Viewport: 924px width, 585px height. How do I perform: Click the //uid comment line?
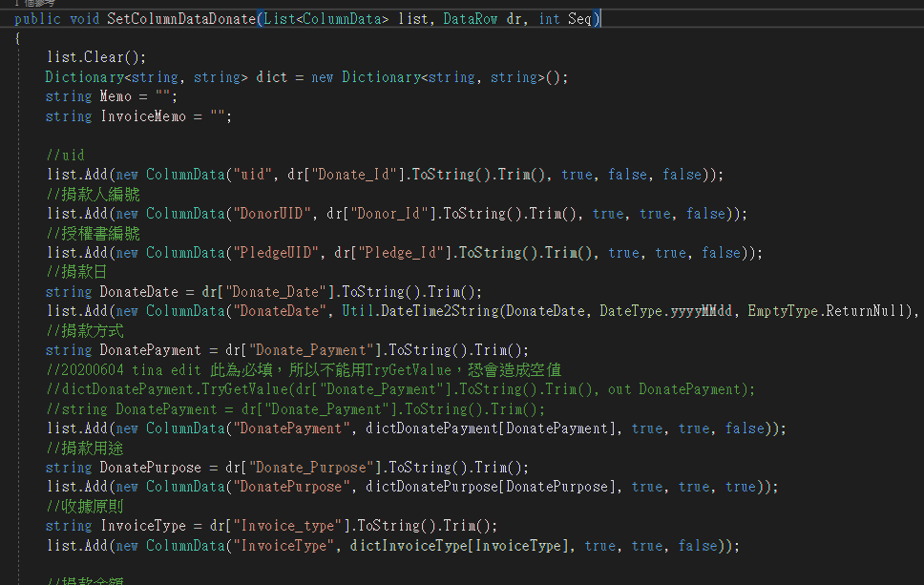coord(65,155)
